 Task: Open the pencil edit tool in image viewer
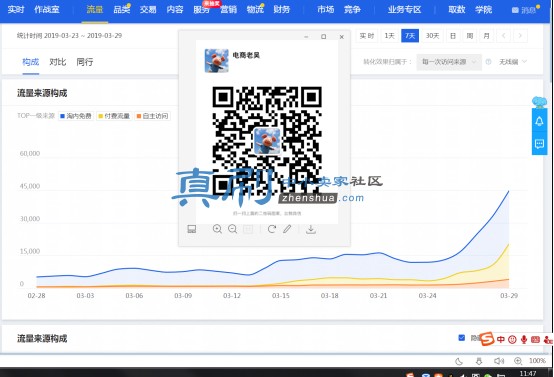tap(287, 229)
